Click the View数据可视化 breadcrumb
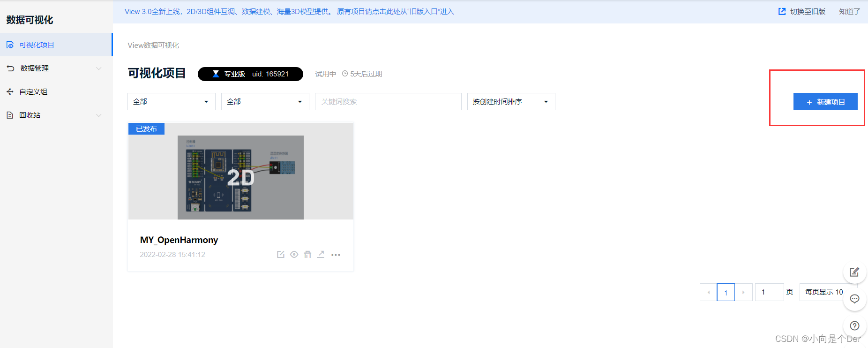 coord(153,45)
